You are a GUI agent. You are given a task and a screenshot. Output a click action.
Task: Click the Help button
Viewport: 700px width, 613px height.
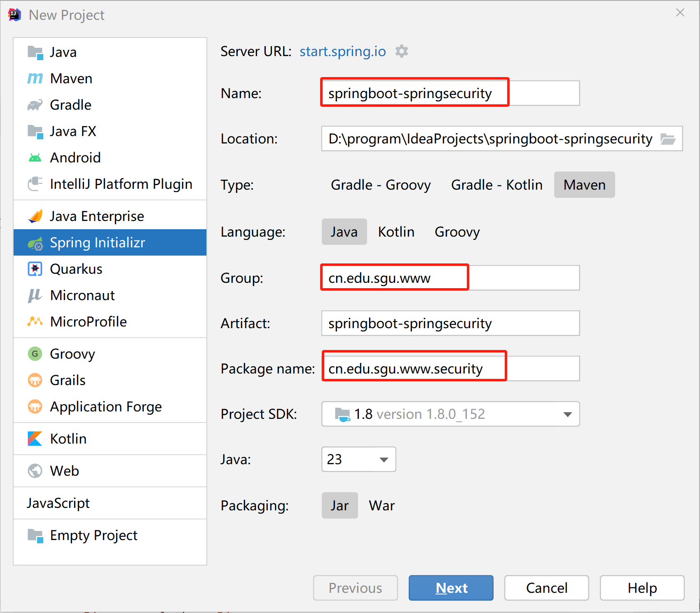[x=642, y=588]
